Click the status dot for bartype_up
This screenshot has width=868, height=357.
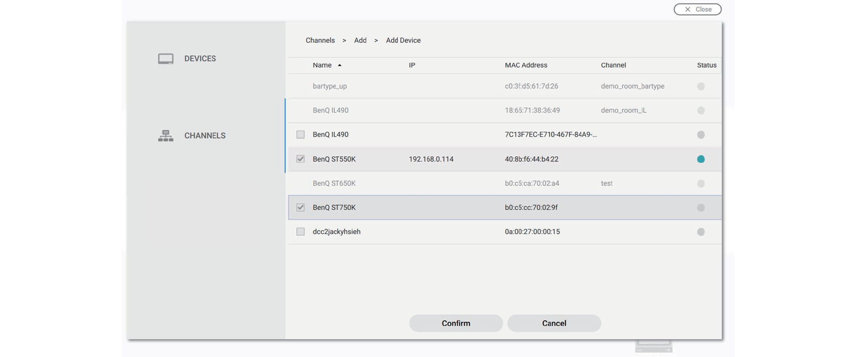click(700, 86)
